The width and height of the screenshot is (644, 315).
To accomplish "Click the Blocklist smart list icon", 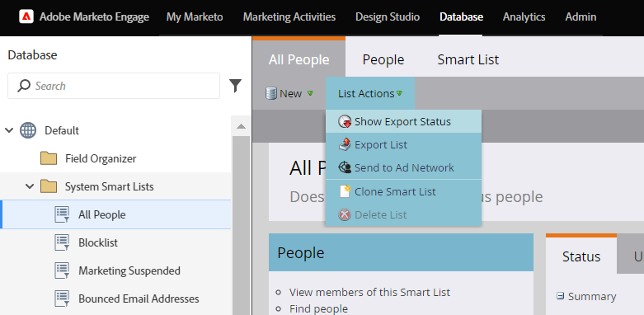I will (62, 242).
